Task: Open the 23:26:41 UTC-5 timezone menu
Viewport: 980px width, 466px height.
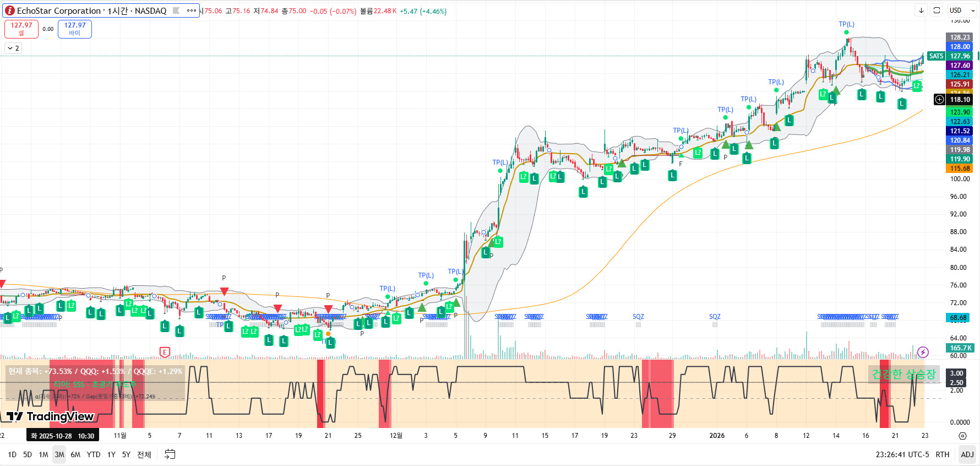Action: [x=902, y=454]
